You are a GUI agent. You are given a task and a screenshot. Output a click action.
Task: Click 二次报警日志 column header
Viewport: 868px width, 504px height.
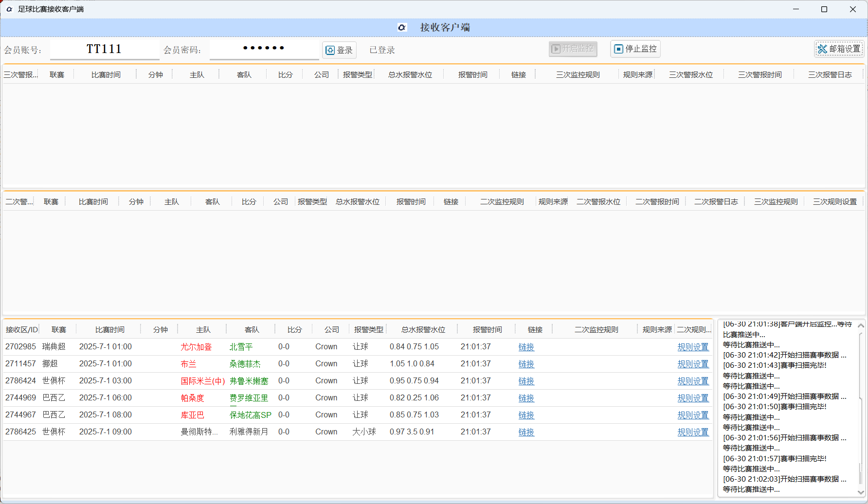[x=716, y=201]
